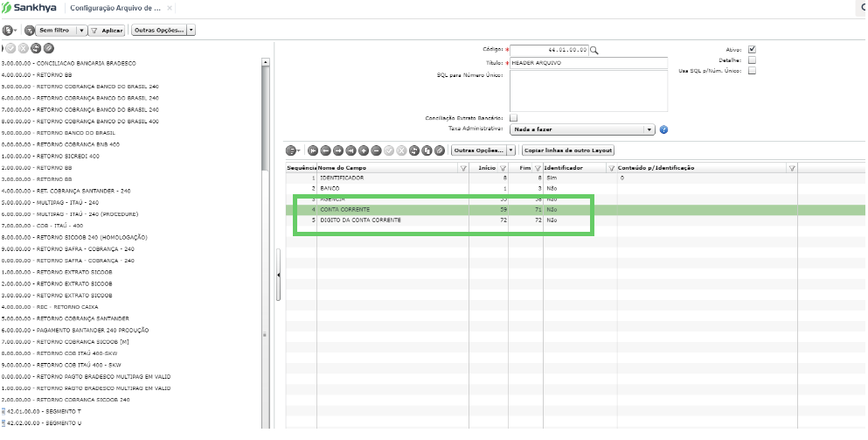Remove the selected line with grid minus icon
Image resolution: width=868 pixels, height=440 pixels.
(x=377, y=150)
